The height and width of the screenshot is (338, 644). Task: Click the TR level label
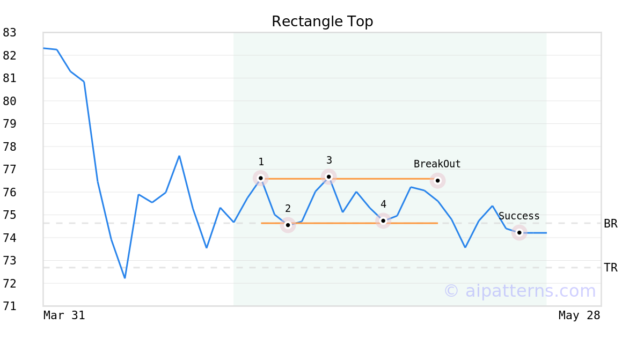[611, 268]
